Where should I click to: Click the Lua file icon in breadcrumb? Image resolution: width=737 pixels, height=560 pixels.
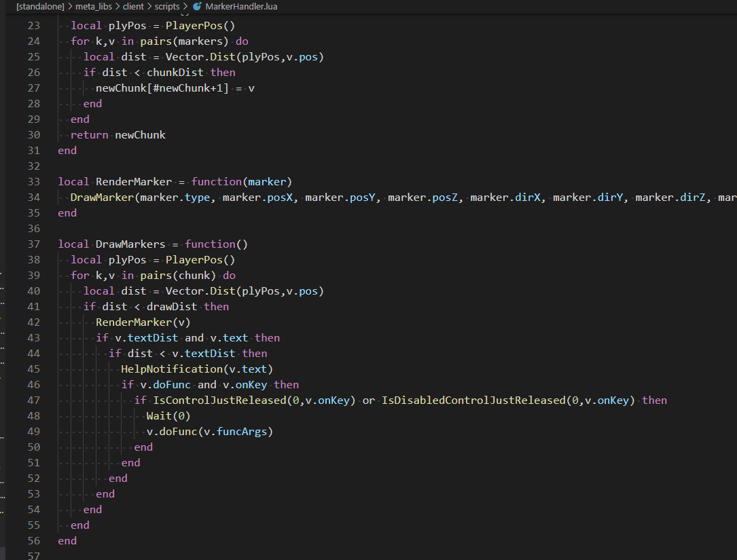(x=197, y=7)
